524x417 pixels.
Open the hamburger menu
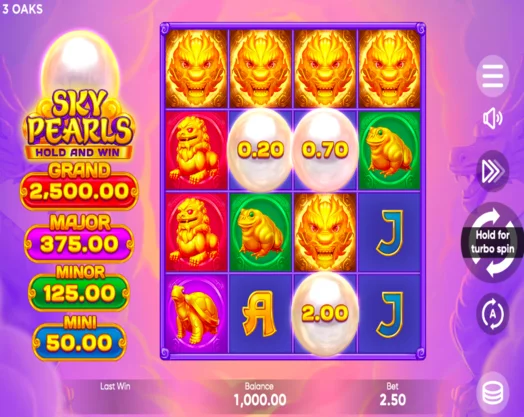(x=493, y=76)
